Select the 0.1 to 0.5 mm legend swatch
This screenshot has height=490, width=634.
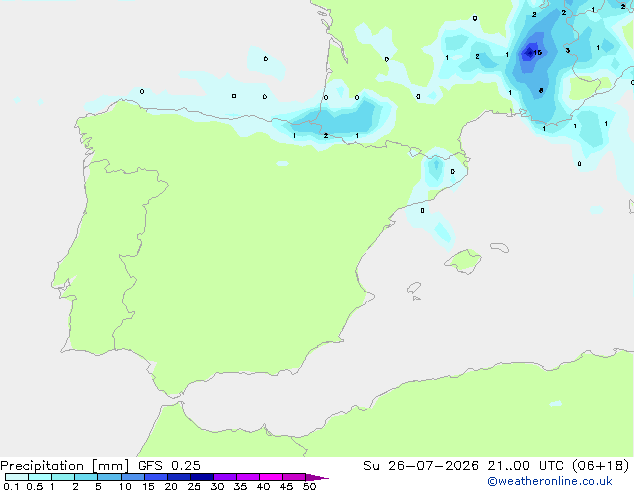tap(17, 477)
